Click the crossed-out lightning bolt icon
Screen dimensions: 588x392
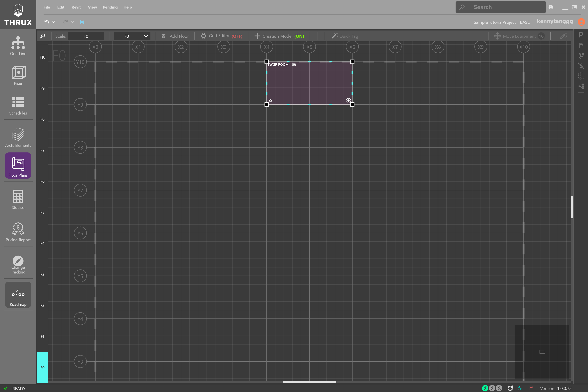[x=499, y=388]
